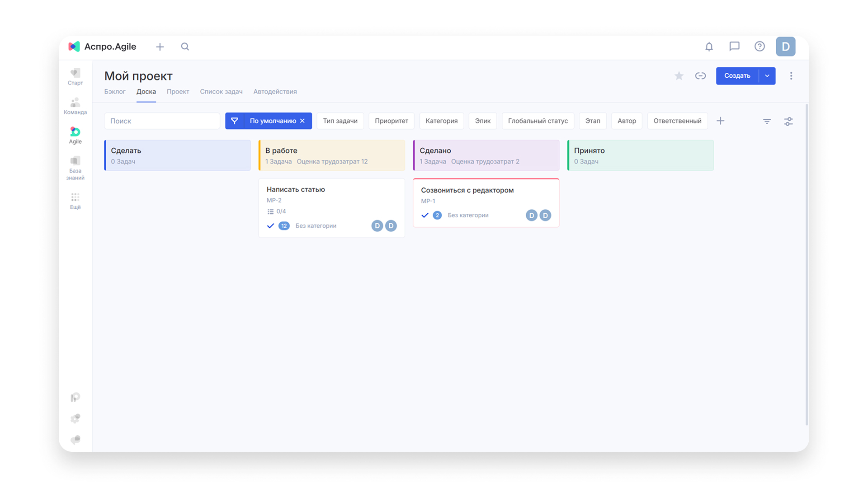Open board sorting with the filter lines icon
868x488 pixels.
767,121
